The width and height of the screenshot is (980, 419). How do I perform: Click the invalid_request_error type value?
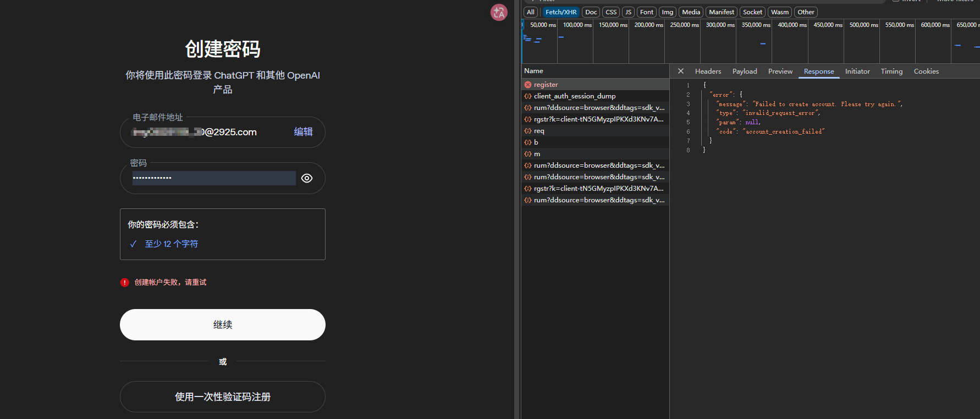pos(780,113)
